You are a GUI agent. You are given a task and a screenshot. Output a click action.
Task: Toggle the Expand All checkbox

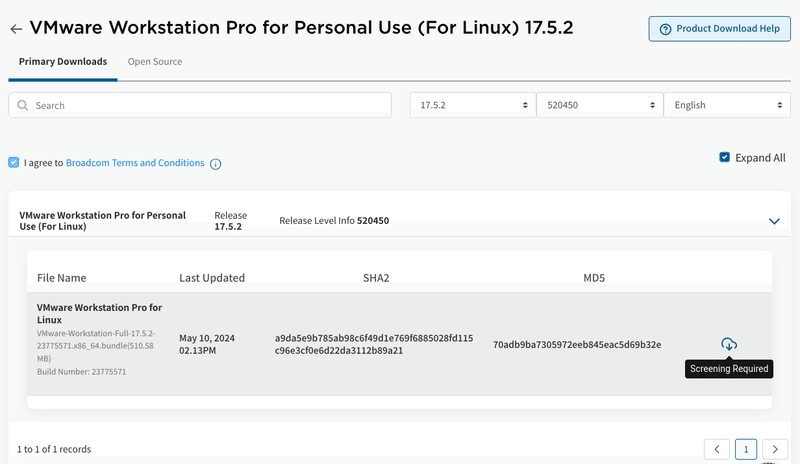724,157
